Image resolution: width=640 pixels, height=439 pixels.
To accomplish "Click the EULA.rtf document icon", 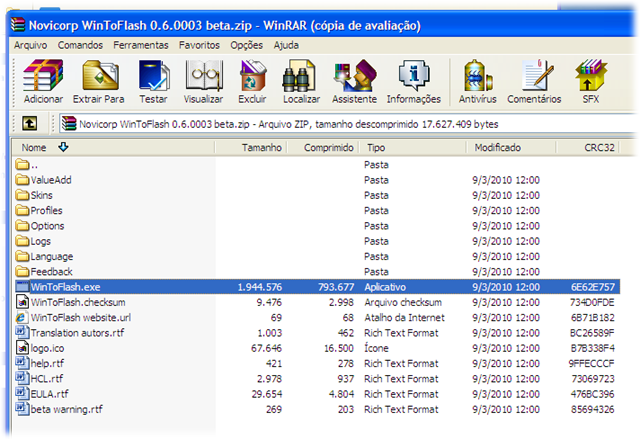I will pyautogui.click(x=22, y=394).
